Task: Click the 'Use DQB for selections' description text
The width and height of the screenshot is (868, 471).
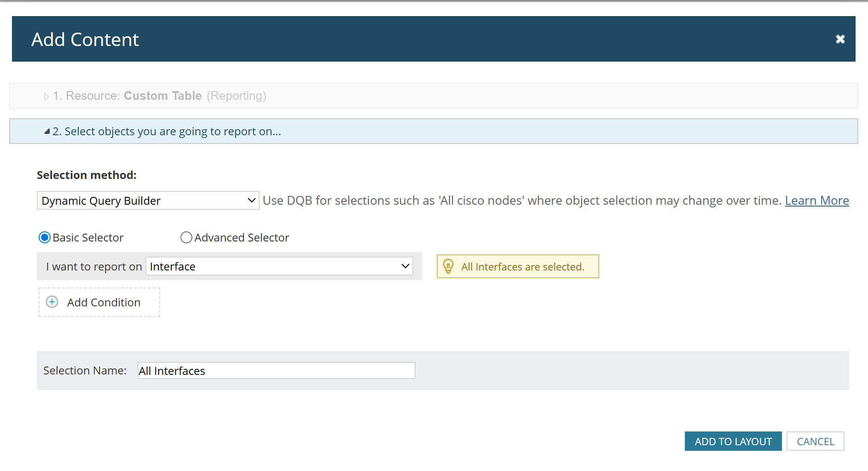Action: pyautogui.click(x=522, y=201)
